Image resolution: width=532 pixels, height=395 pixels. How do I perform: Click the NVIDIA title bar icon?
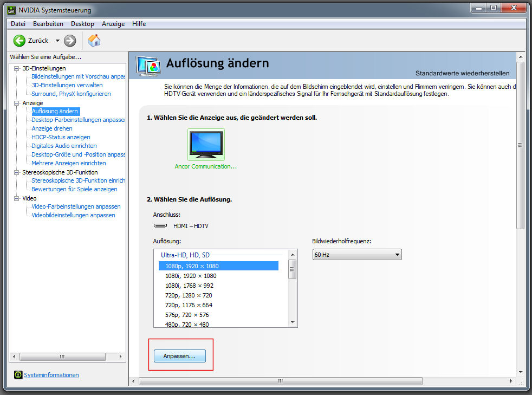(11, 10)
